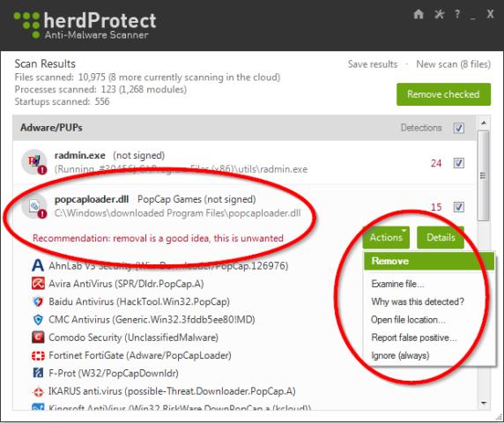The width and height of the screenshot is (504, 423).
Task: Click the scrollbar down arrow
Action: (484, 403)
